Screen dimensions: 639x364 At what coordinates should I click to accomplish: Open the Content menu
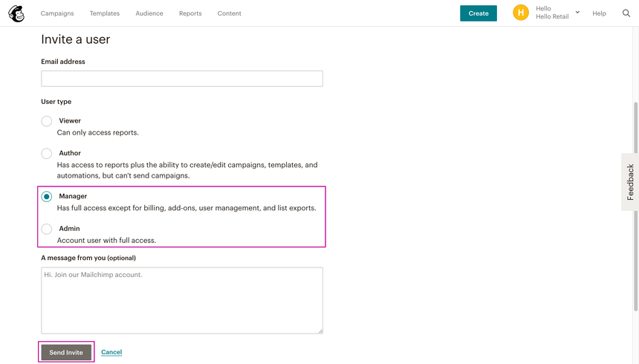coord(229,13)
